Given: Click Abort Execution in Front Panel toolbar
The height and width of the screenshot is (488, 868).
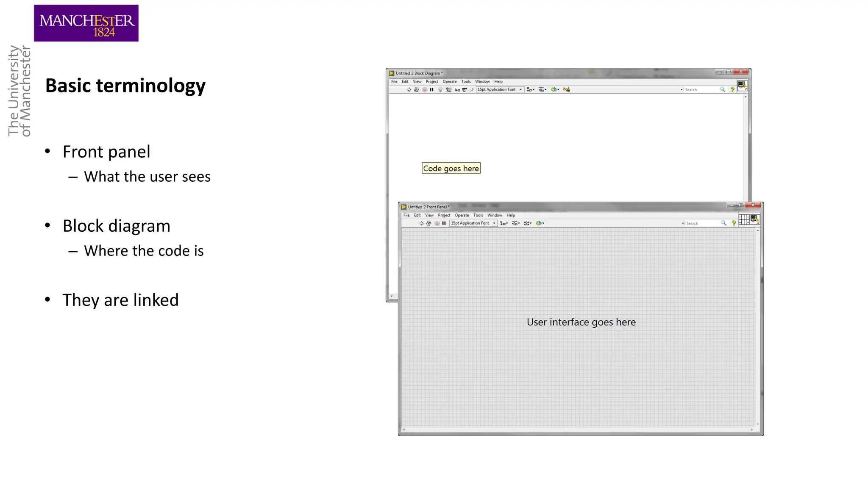Looking at the screenshot, I should pos(437,223).
